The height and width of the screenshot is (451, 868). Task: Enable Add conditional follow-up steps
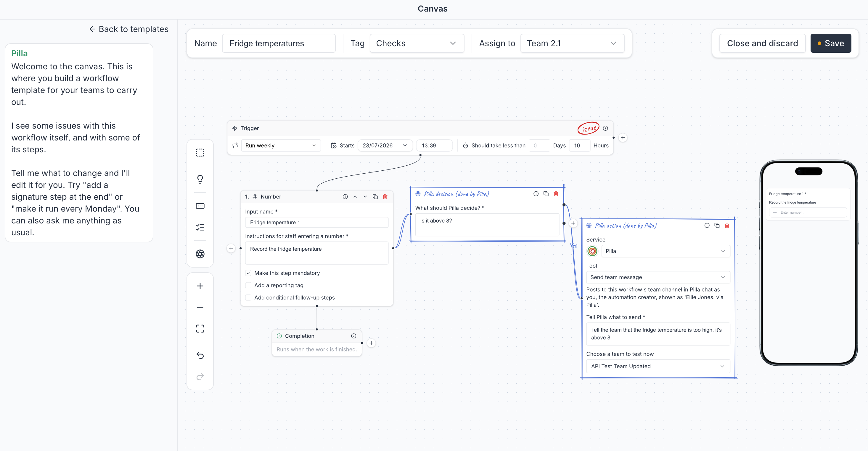(x=248, y=298)
